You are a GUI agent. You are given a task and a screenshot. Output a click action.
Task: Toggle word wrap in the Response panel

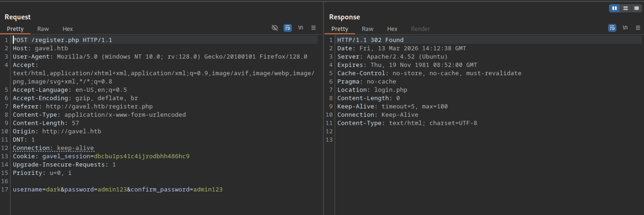pos(612,28)
